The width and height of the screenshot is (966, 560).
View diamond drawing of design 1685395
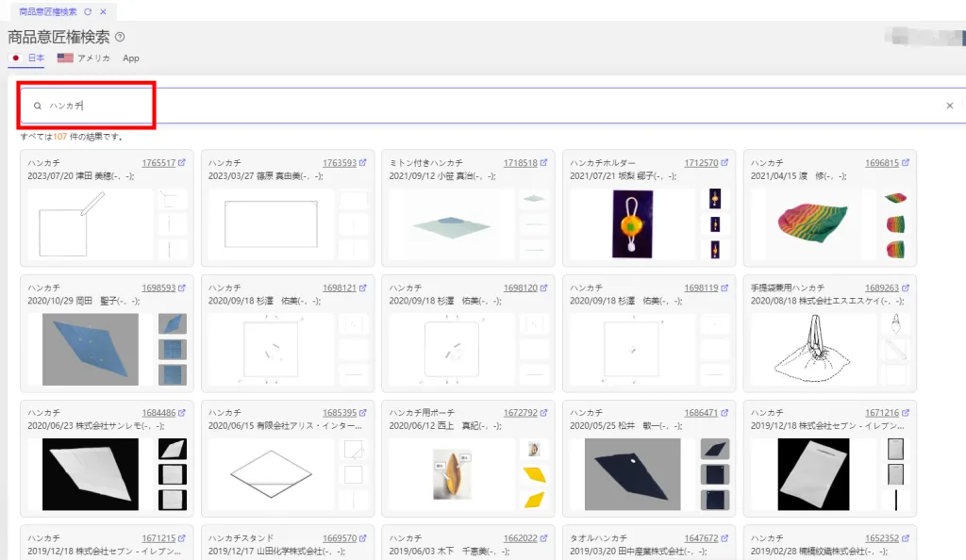click(271, 474)
